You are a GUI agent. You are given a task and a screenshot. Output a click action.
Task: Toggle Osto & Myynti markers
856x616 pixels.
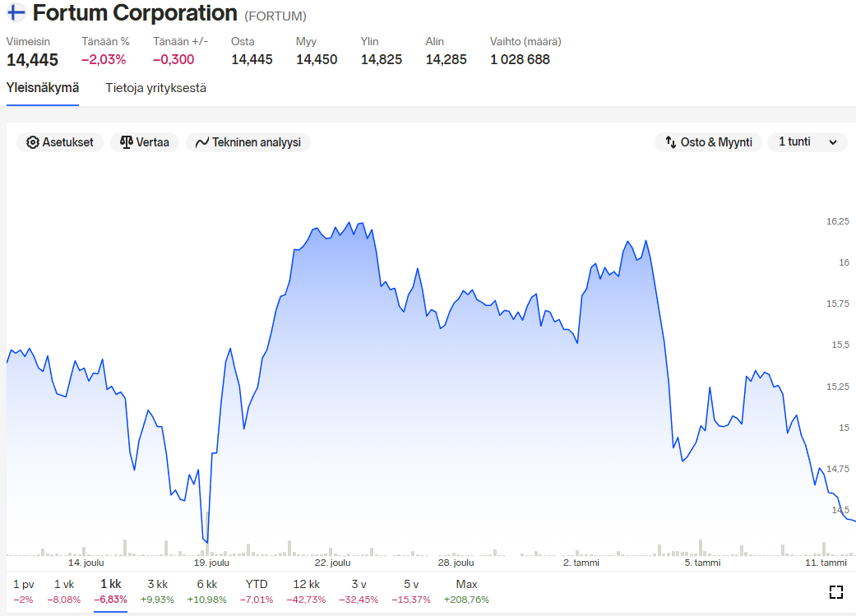pyautogui.click(x=708, y=142)
